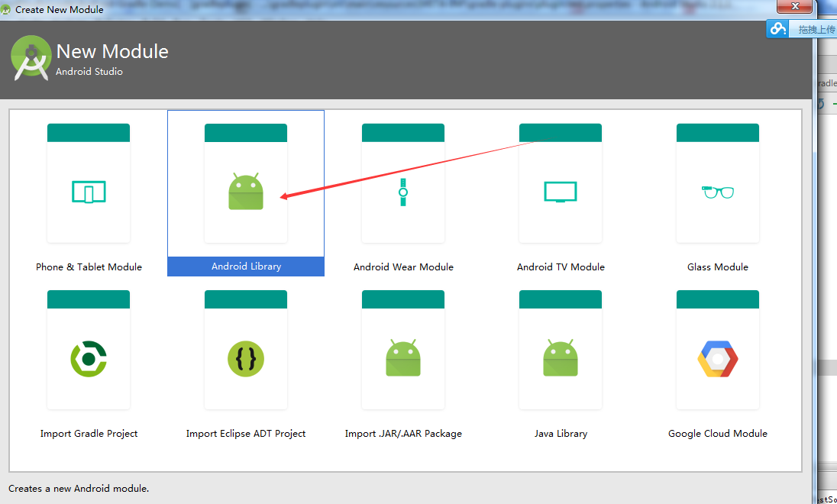Choose the Android Library robot icon
The image size is (837, 504).
(x=246, y=191)
